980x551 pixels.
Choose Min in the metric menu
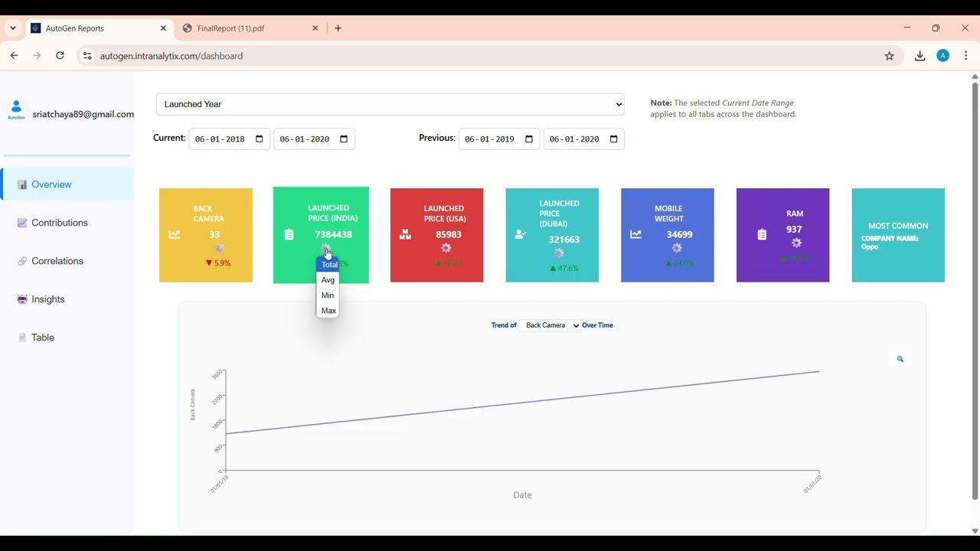[328, 295]
